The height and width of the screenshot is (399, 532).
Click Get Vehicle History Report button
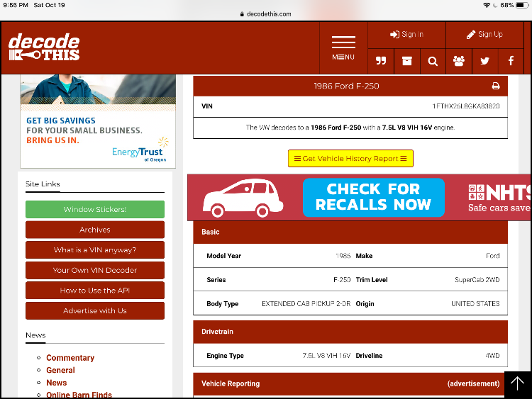(x=350, y=158)
